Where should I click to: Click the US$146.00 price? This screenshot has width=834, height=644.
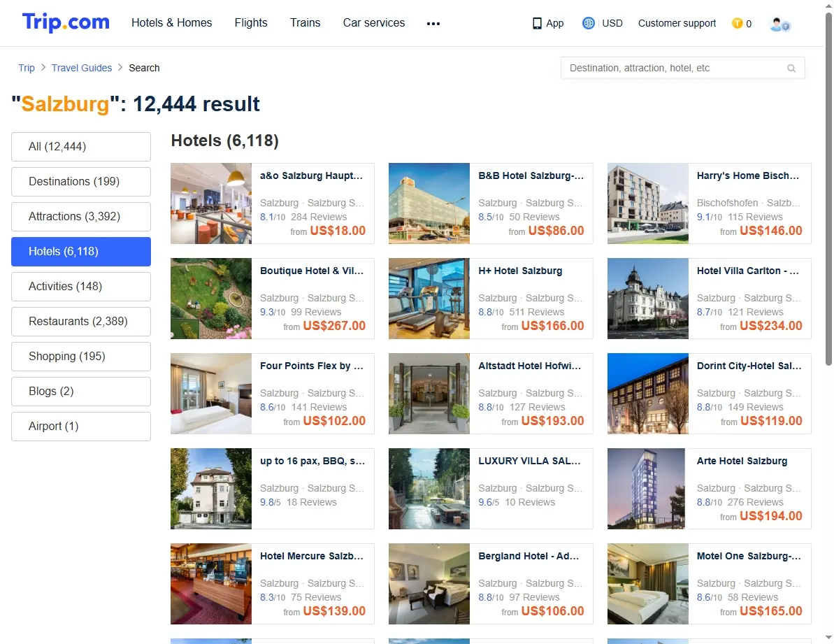(770, 231)
